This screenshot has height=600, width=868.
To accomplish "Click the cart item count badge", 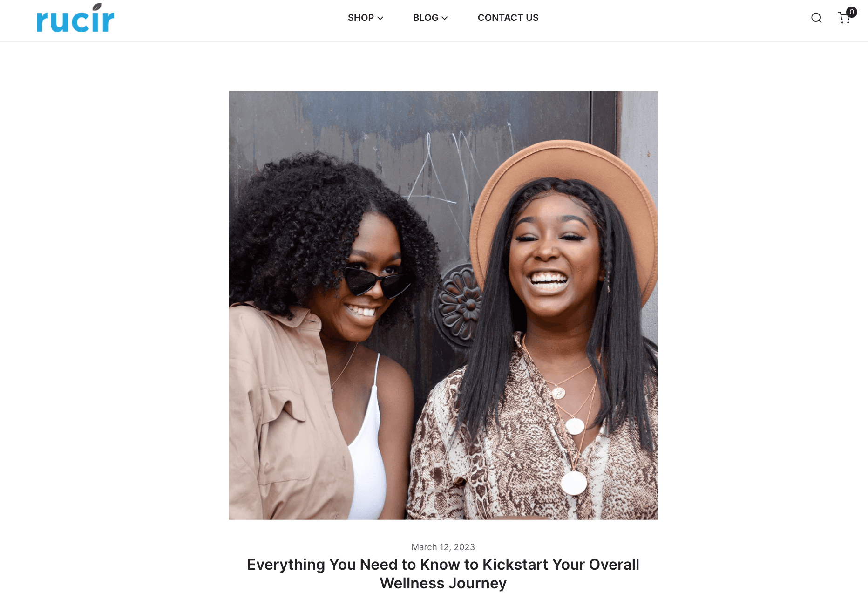I will coord(852,12).
